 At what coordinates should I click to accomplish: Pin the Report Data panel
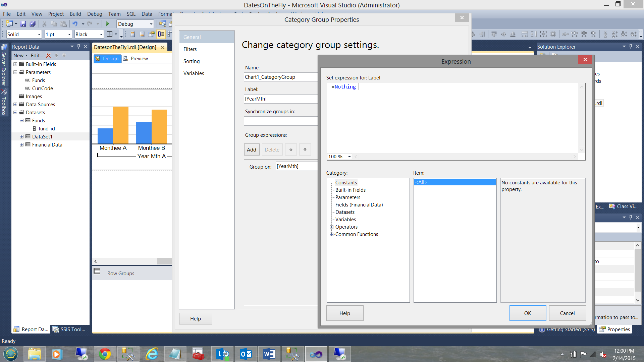click(78, 47)
